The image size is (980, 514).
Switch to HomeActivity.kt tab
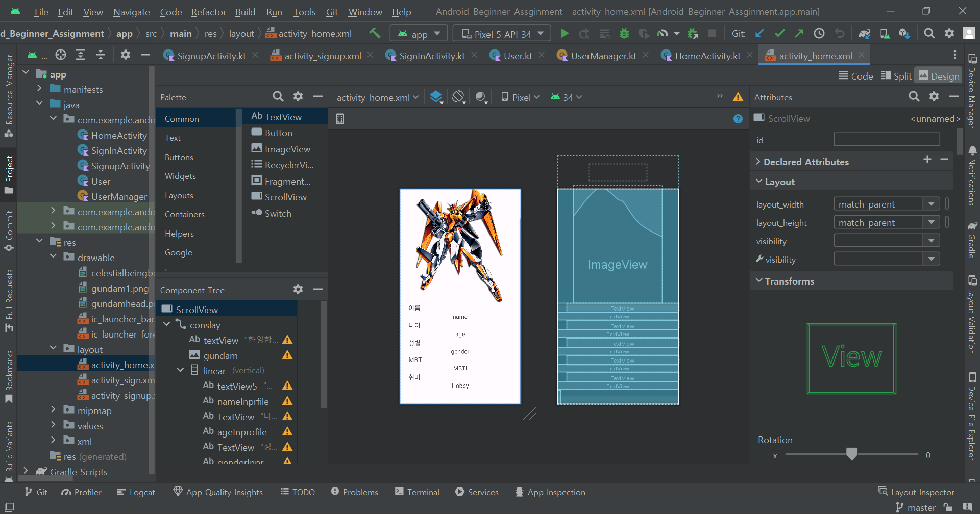[x=707, y=56]
